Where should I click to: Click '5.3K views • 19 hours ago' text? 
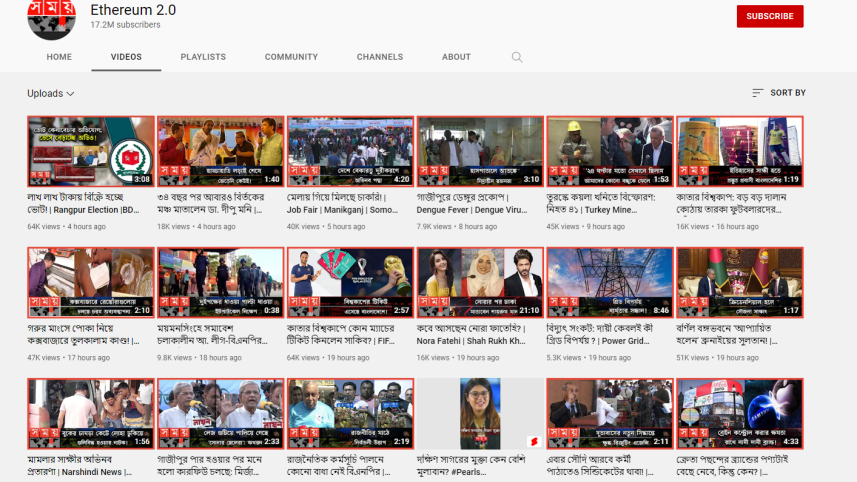coord(589,357)
